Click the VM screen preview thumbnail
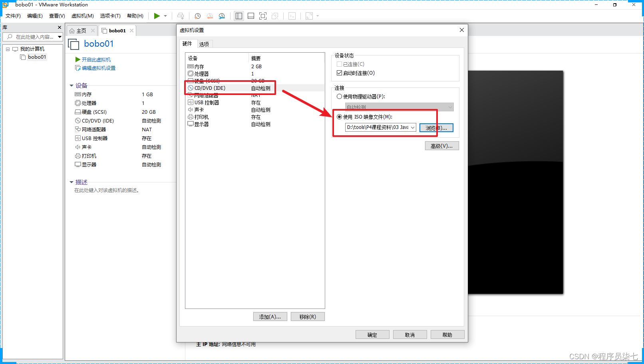 click(515, 182)
